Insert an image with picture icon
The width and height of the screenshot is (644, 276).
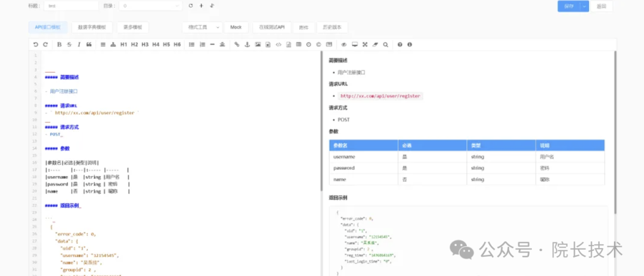[x=258, y=44]
